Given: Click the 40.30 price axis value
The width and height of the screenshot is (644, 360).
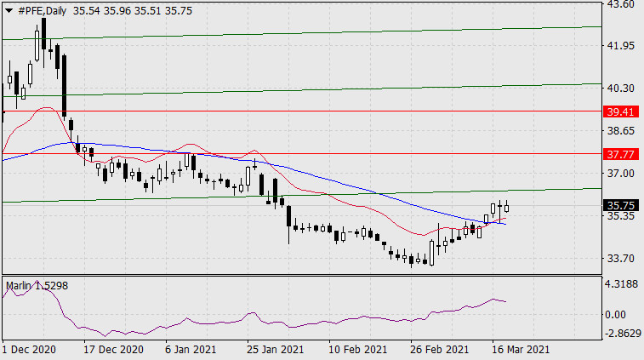Looking at the screenshot, I should point(620,88).
